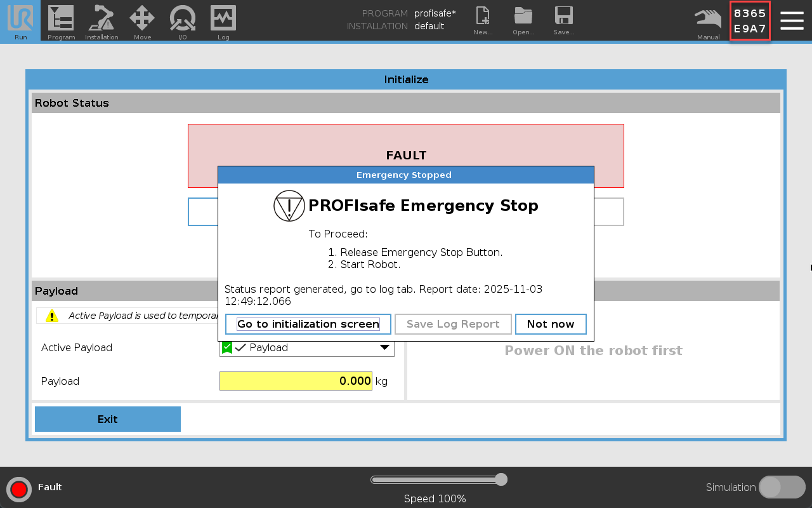This screenshot has width=812, height=508.
Task: Click the red Fault status indicator
Action: (19, 489)
